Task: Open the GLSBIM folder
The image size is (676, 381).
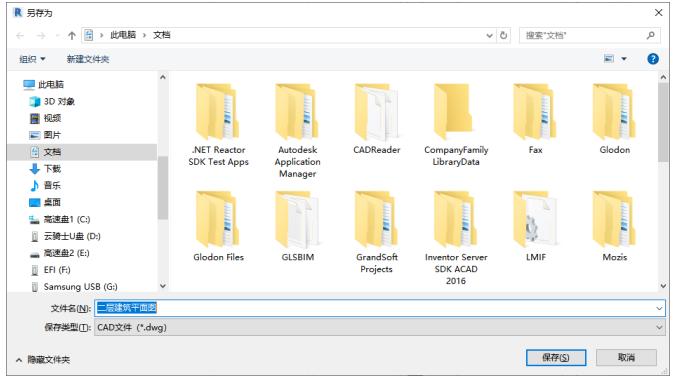Action: [x=297, y=226]
